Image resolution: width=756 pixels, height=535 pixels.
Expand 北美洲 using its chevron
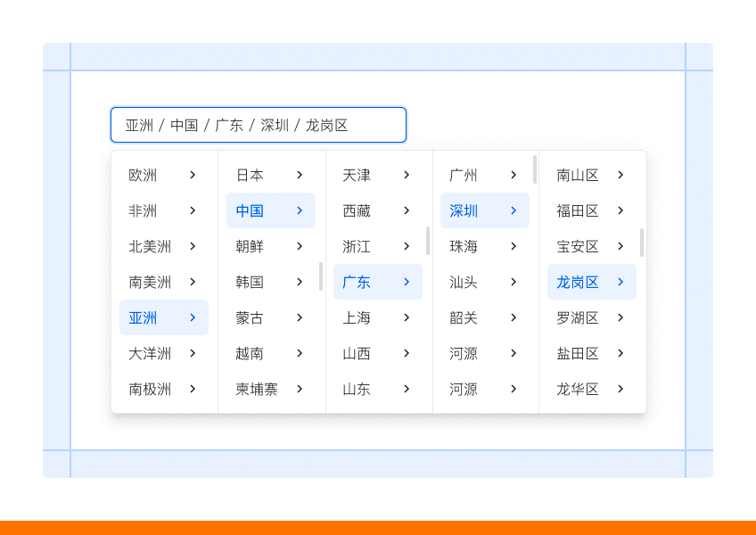tap(193, 246)
